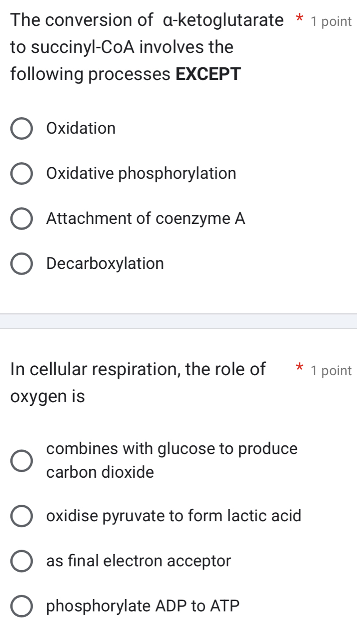The width and height of the screenshot is (357, 644).
Task: Click the 'Decarboxylation' answer label text
Action: point(105,263)
